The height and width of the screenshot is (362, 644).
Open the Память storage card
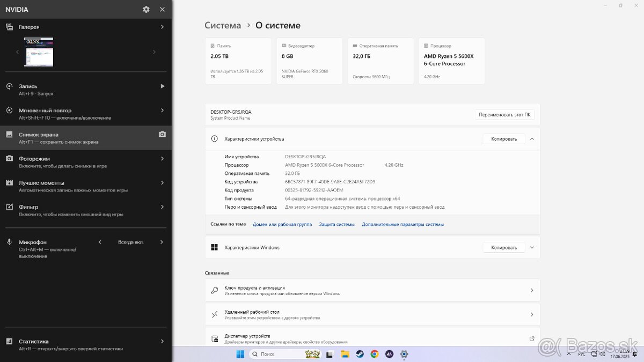pos(238,61)
